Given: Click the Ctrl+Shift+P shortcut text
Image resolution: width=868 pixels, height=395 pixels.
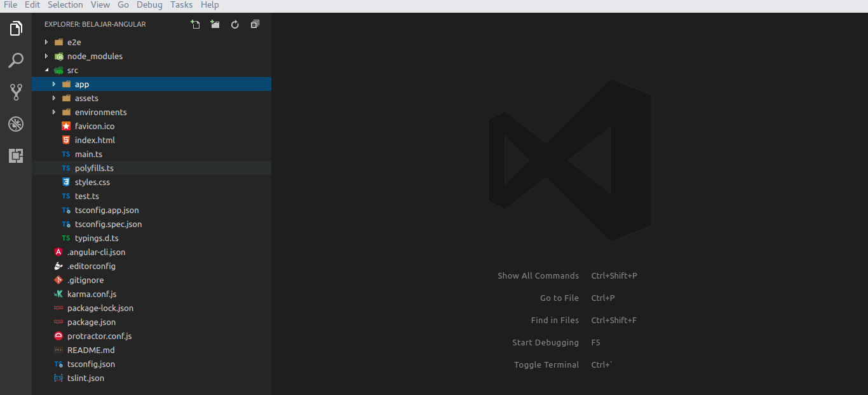Looking at the screenshot, I should point(614,275).
